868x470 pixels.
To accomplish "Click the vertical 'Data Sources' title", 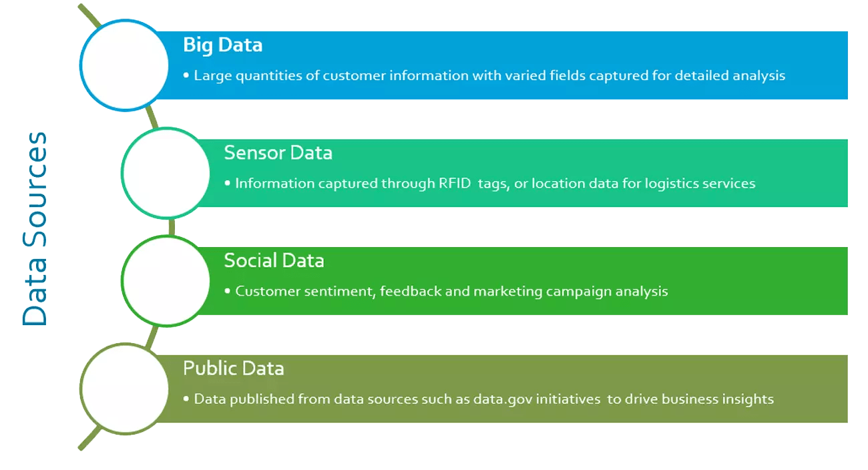I will 35,229.
